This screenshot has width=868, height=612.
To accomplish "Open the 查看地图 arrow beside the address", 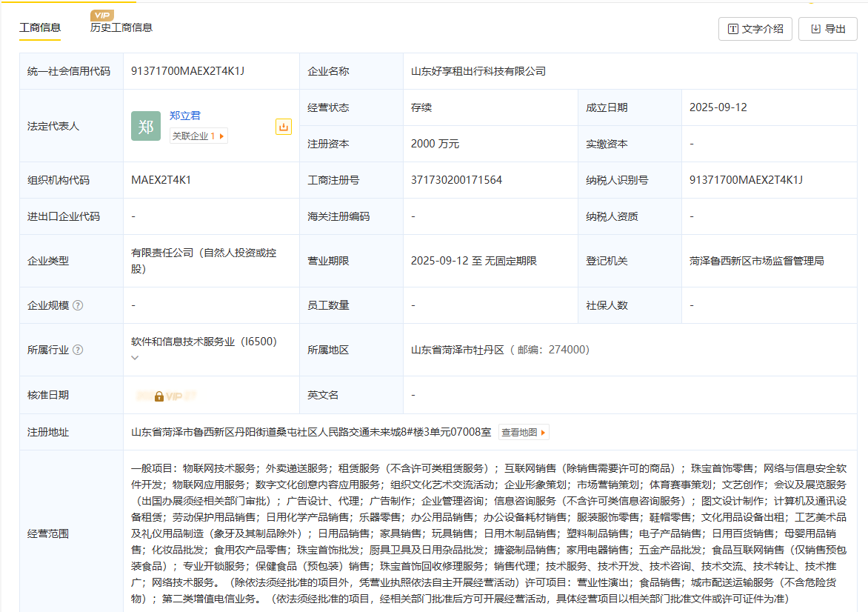I will [543, 433].
